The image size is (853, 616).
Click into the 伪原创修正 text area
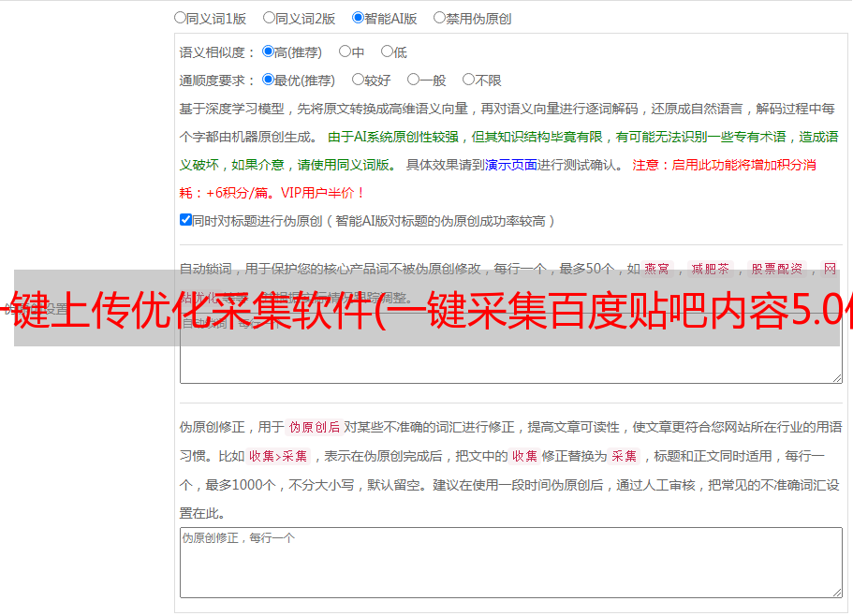511,563
